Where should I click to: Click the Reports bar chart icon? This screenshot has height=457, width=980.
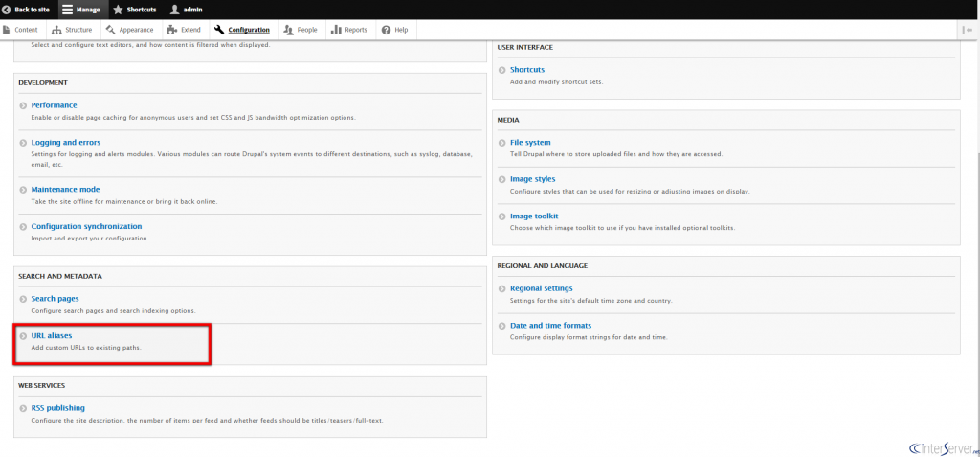click(336, 30)
